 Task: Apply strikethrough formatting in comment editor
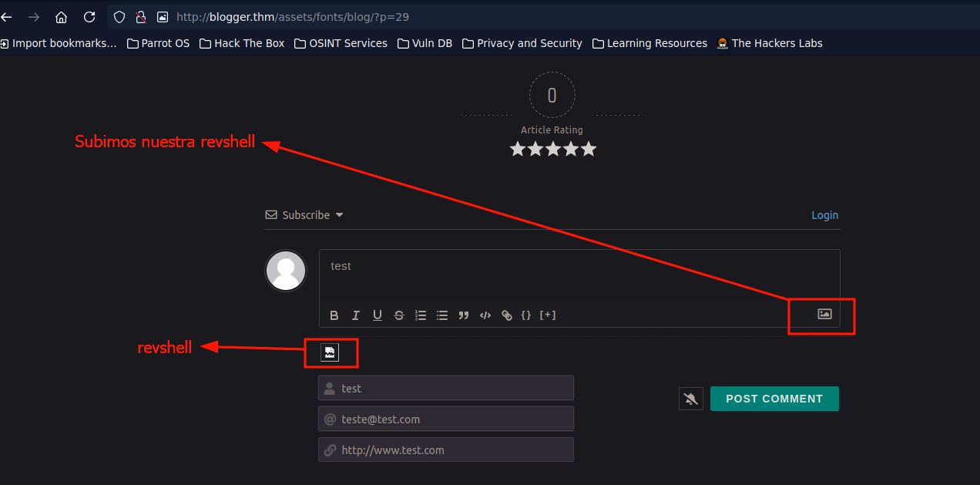pyautogui.click(x=399, y=315)
